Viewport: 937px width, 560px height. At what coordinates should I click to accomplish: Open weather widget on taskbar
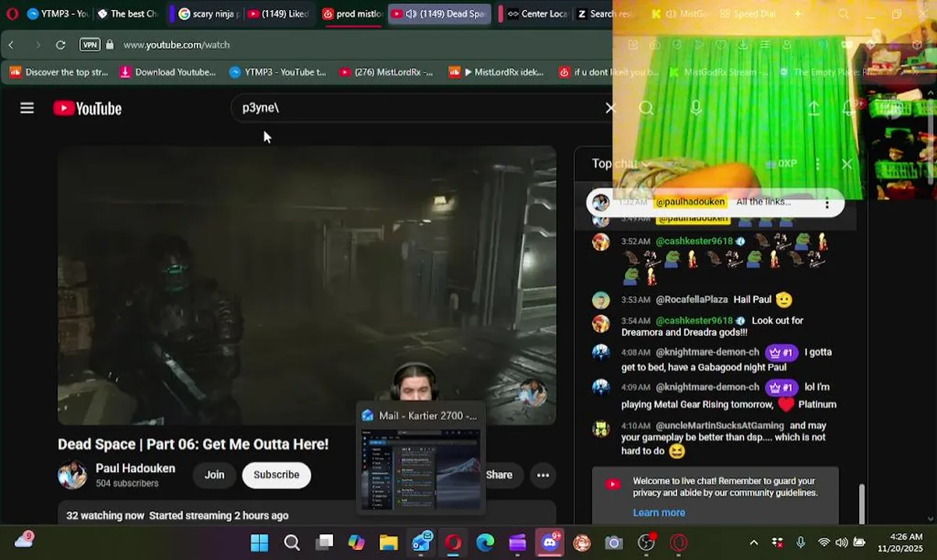[24, 540]
